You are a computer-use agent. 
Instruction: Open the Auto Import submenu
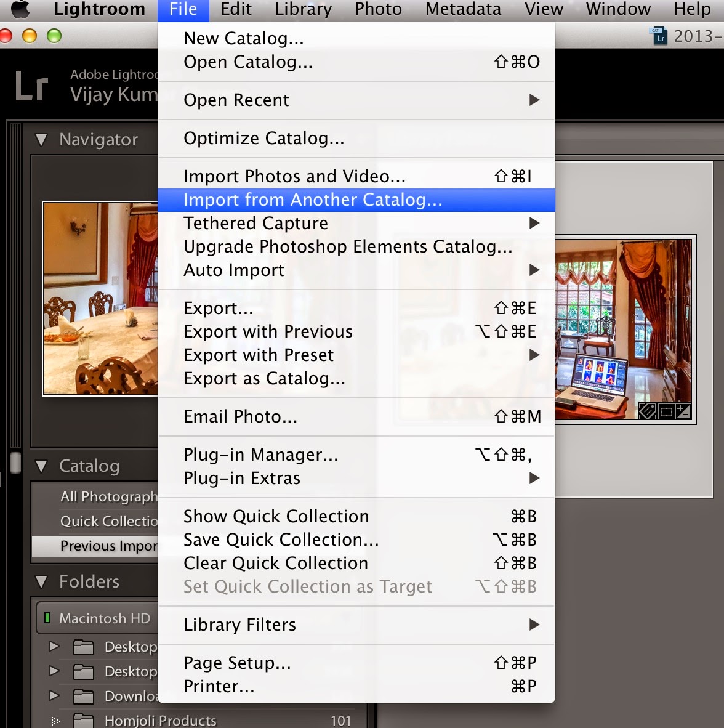pos(356,270)
